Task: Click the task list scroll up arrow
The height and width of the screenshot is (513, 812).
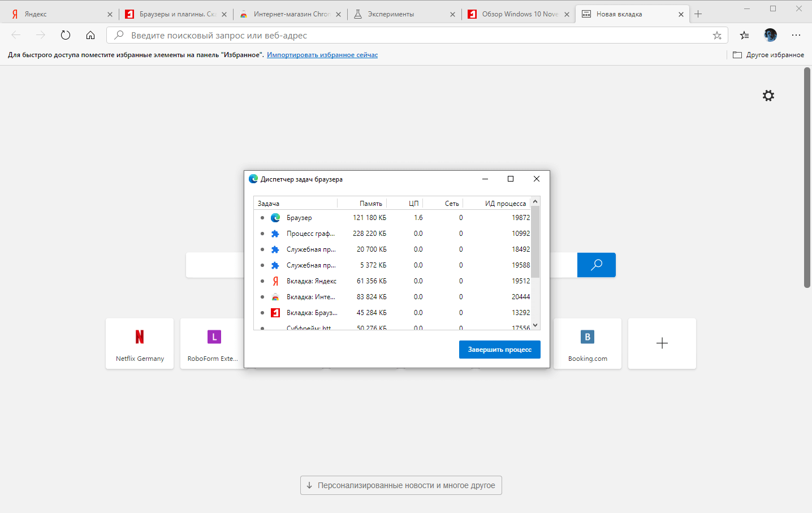Action: point(535,201)
